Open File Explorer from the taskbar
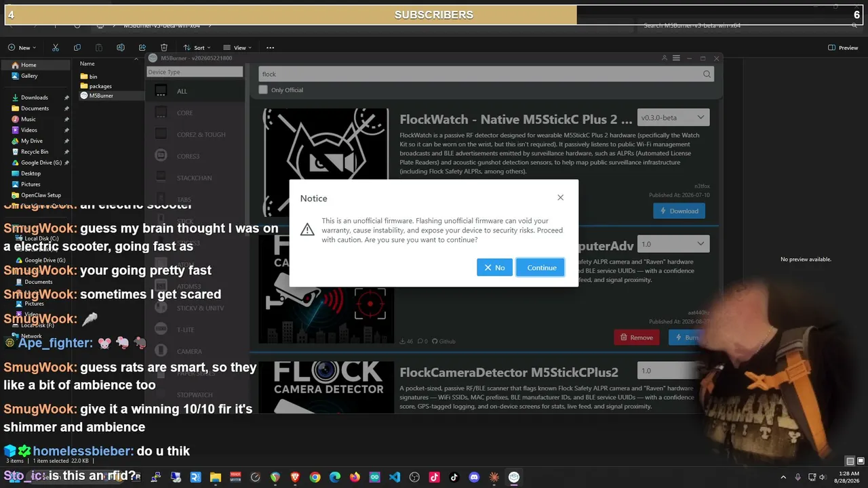The image size is (868, 488). coord(215,477)
